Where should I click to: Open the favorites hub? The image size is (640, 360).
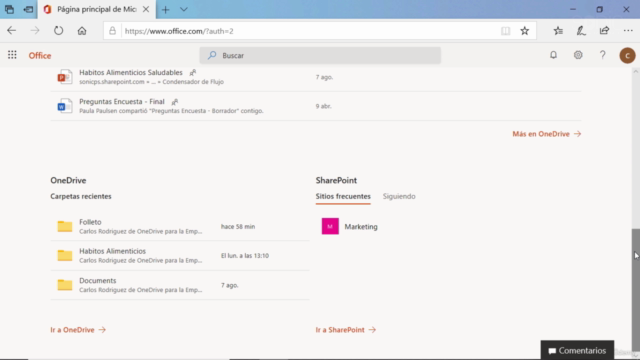pos(558,31)
